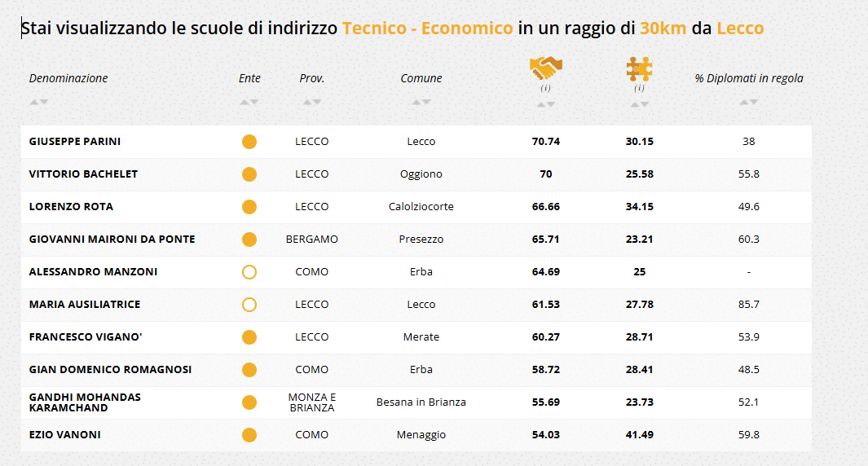The height and width of the screenshot is (466, 868).
Task: Click Alessandro Manzoni's hollow Ente circle
Action: pos(249,272)
